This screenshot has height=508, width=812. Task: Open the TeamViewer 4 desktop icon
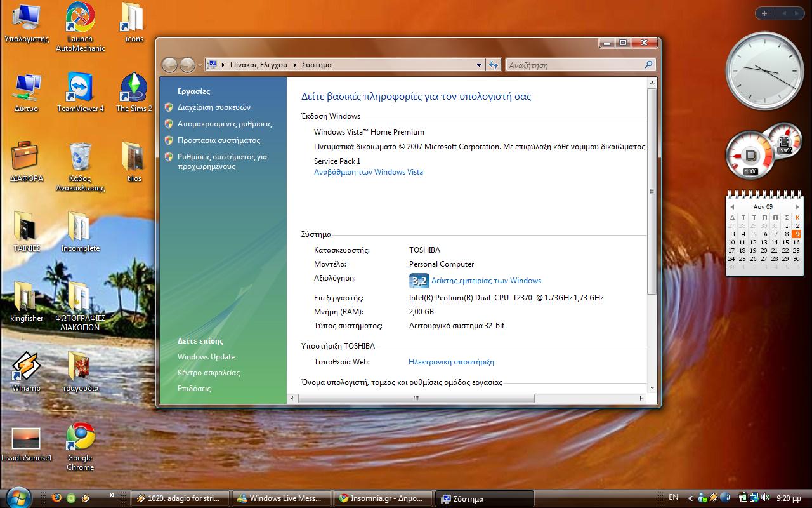81,89
